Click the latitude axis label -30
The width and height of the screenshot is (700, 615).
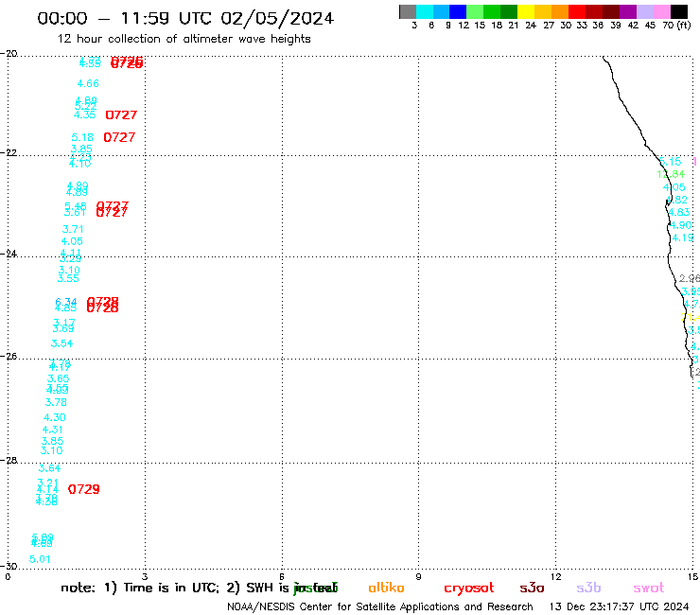9,566
